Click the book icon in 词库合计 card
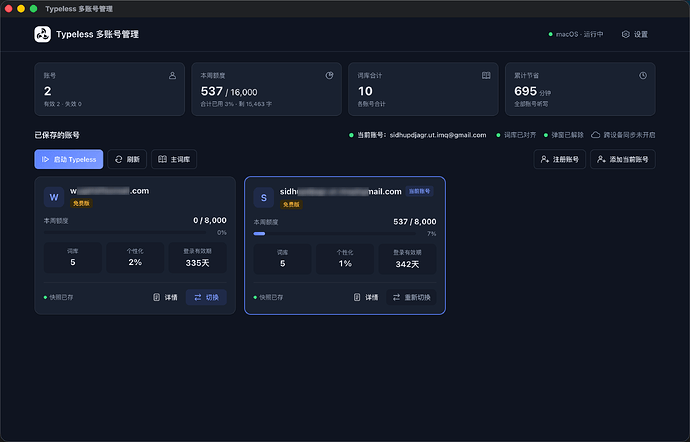690x442 pixels. (x=486, y=76)
